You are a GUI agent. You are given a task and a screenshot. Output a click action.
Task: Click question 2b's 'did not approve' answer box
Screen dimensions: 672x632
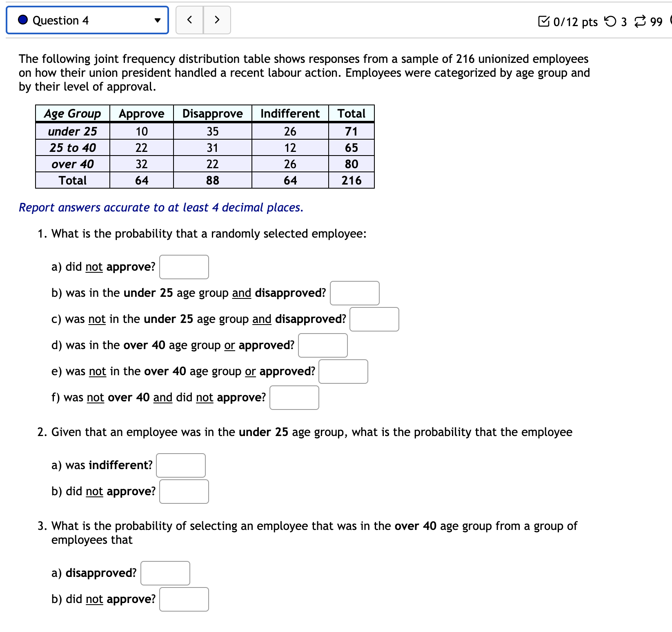pyautogui.click(x=184, y=492)
